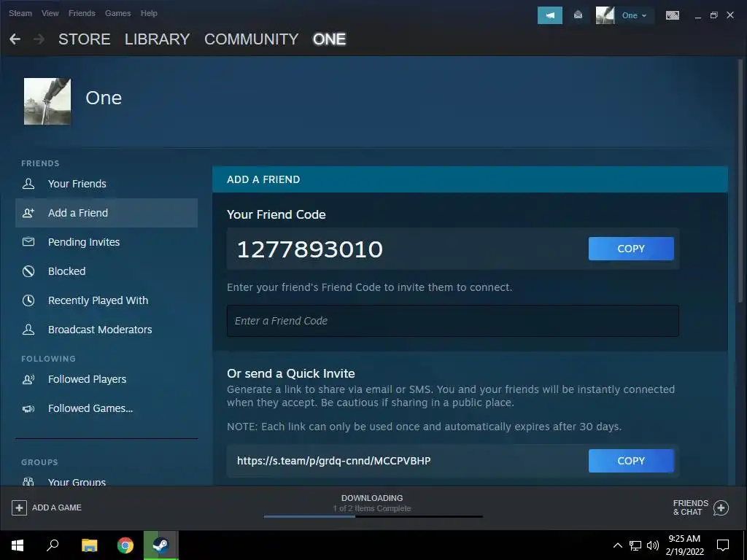Open the volume tray icon
The height and width of the screenshot is (560, 747).
pyautogui.click(x=653, y=545)
